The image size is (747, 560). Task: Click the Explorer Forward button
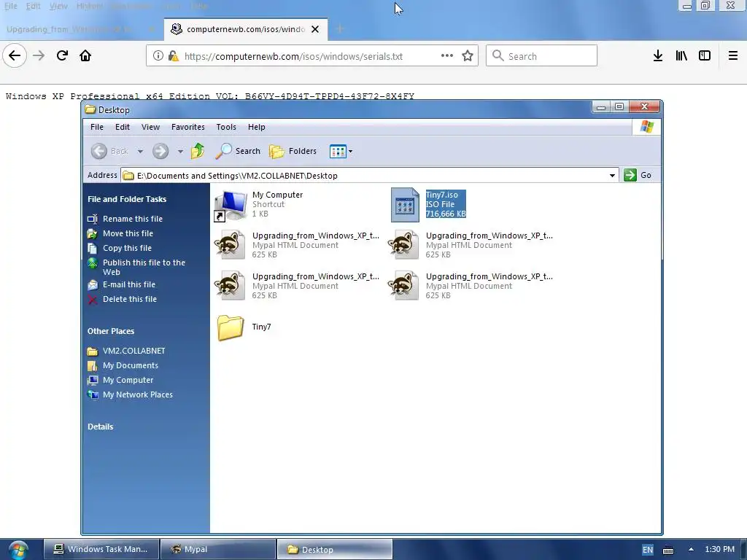(x=160, y=151)
